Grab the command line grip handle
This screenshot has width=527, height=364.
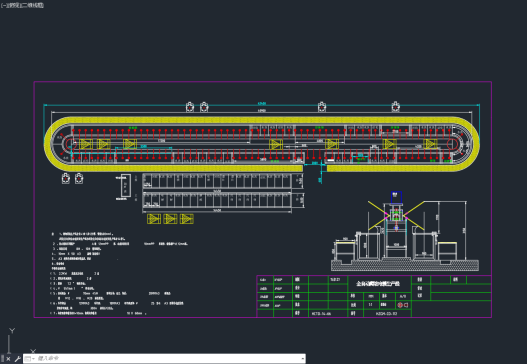tap(2, 359)
